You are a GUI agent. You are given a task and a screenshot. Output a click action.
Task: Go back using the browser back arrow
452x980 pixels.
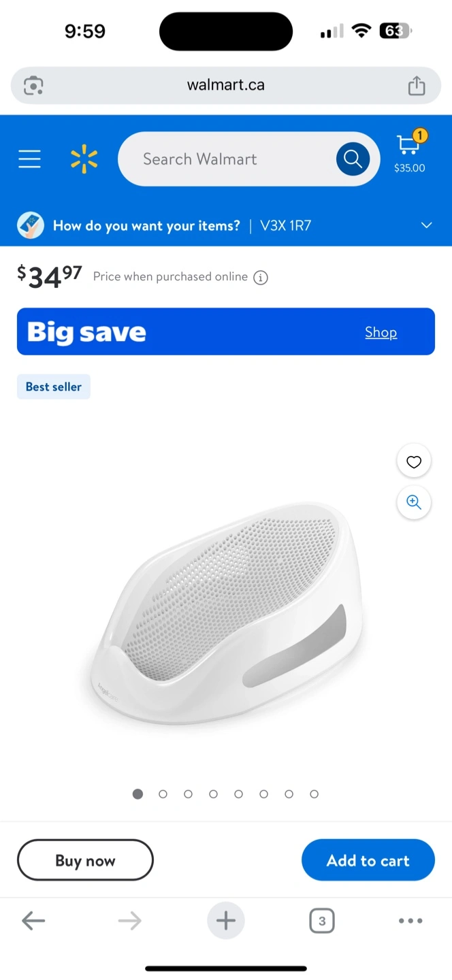(x=33, y=921)
